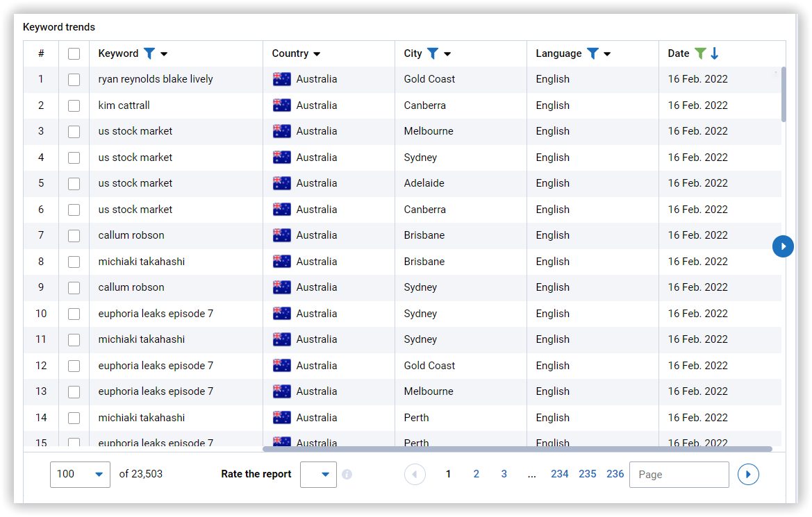This screenshot has width=812, height=517.
Task: Go to page 234
Action: click(x=559, y=474)
